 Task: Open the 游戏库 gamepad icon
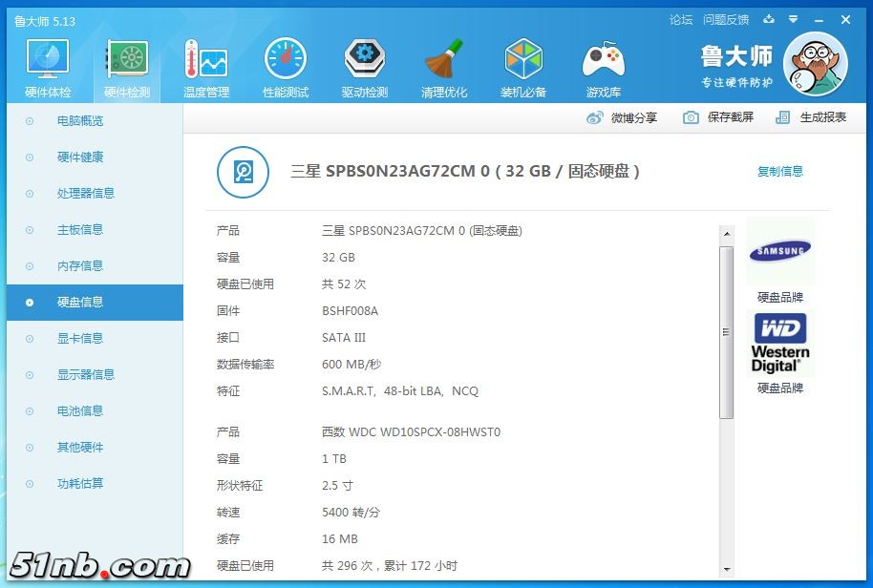603,67
